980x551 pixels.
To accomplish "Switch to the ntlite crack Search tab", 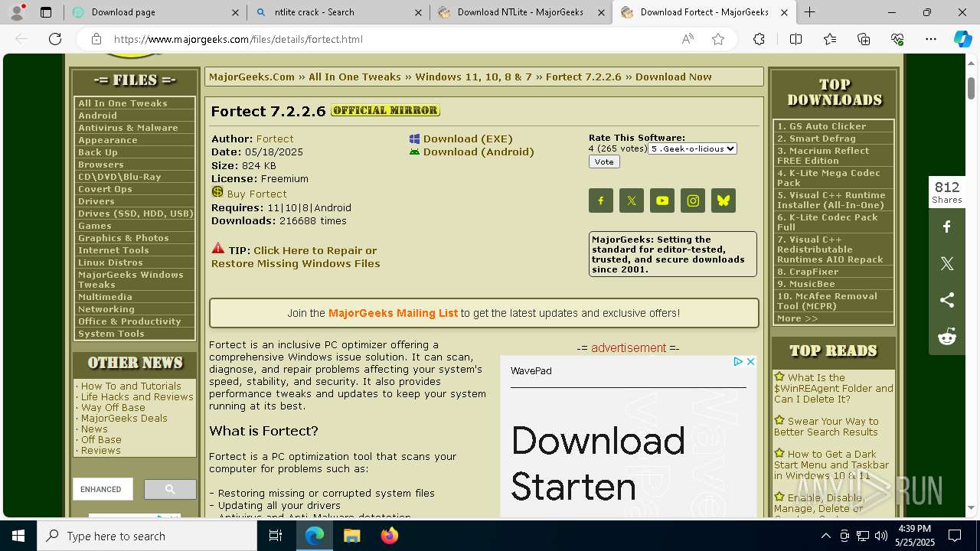I will [339, 12].
